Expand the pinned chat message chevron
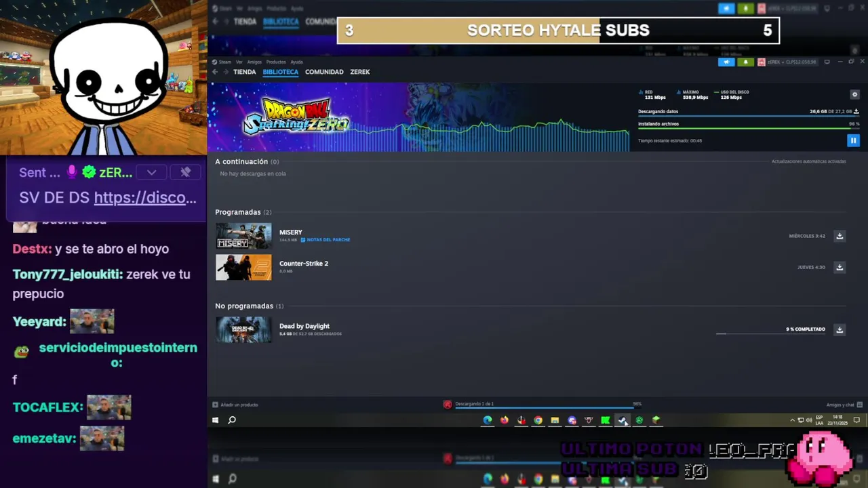Image resolution: width=868 pixels, height=488 pixels. pos(152,172)
